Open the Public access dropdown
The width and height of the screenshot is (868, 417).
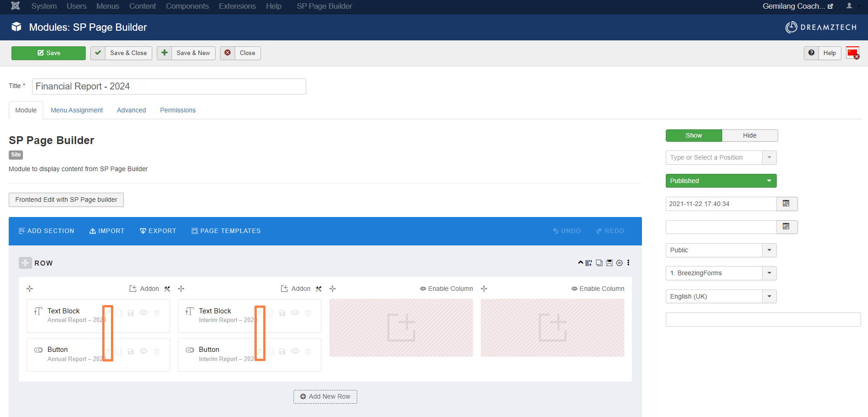pos(721,250)
